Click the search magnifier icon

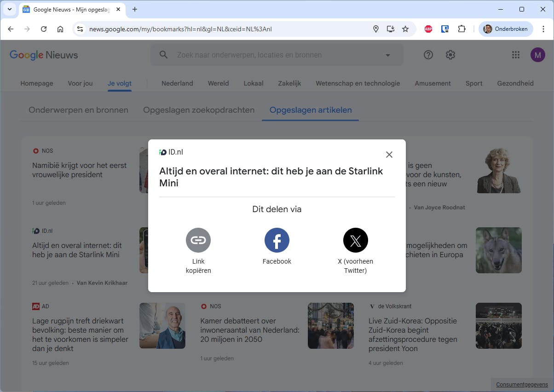point(163,54)
